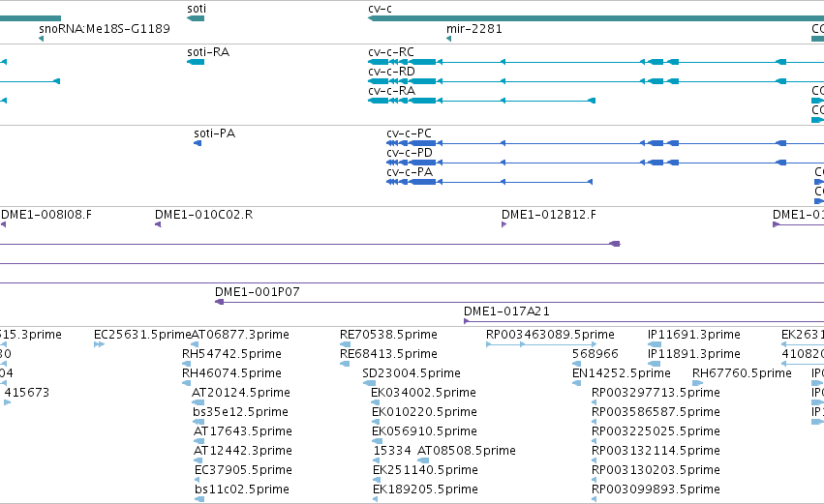
Task: Click EC25631.5prime EST
Action: pyautogui.click(x=100, y=344)
